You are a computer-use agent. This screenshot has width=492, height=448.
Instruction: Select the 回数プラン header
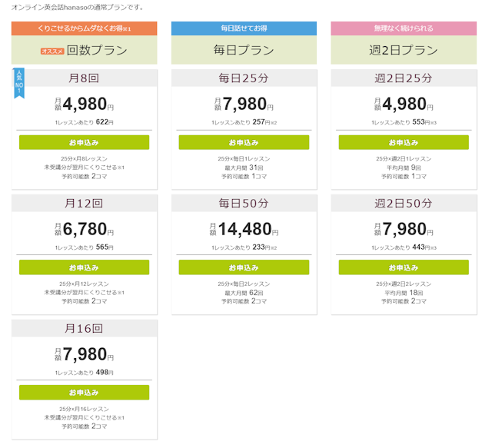(x=84, y=50)
